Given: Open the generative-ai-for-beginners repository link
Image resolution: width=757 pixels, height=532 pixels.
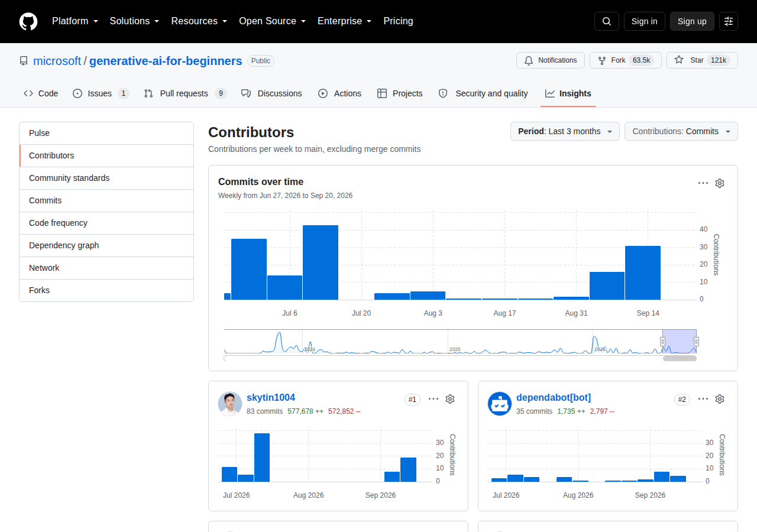Looking at the screenshot, I should click(166, 61).
